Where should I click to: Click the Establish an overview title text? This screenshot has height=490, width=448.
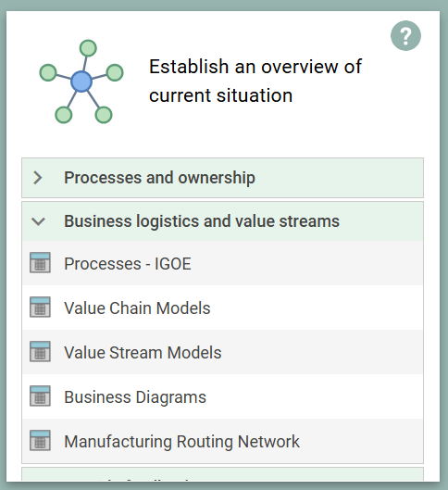[x=255, y=81]
